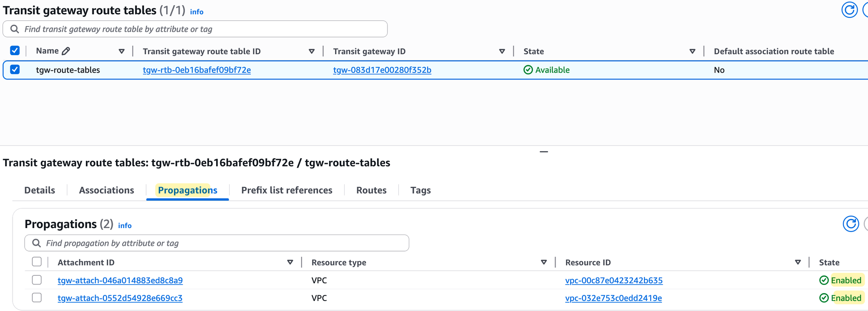Refresh the transit gateway route tables list
868x311 pixels.
tap(849, 10)
